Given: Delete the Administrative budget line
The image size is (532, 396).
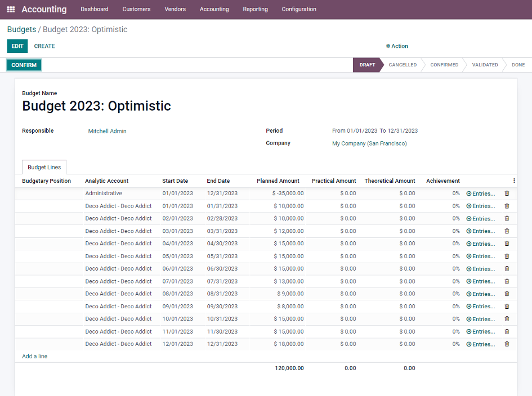Looking at the screenshot, I should [507, 193].
